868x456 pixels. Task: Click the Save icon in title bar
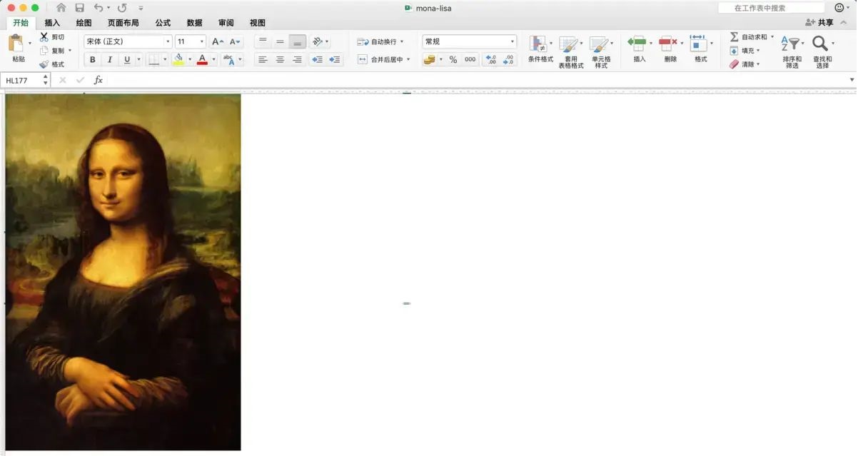pyautogui.click(x=79, y=8)
